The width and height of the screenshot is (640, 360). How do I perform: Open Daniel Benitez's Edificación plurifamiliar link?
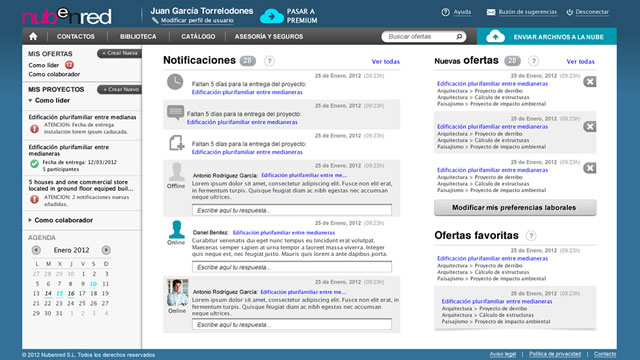[284, 233]
